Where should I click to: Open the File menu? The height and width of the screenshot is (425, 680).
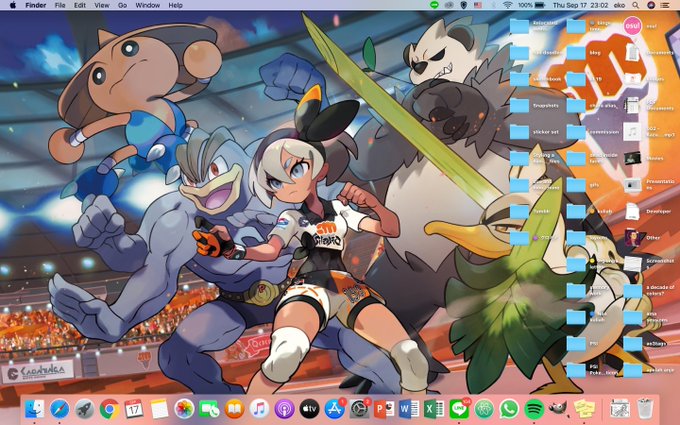60,5
